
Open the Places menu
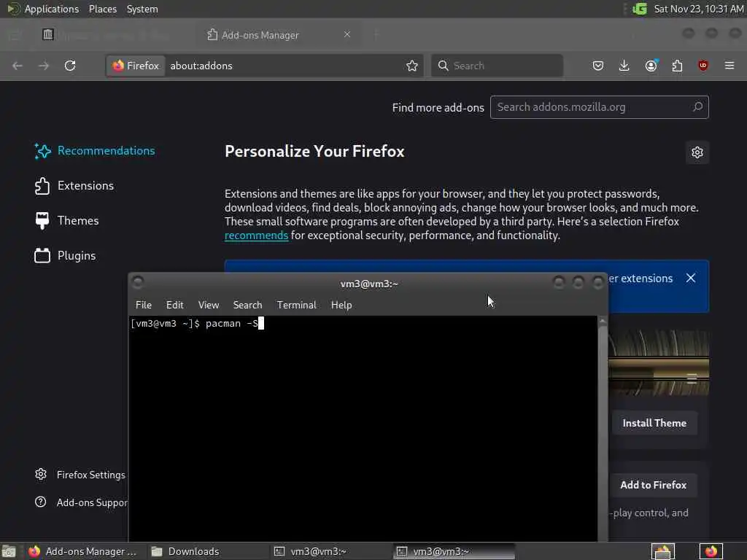pyautogui.click(x=102, y=9)
